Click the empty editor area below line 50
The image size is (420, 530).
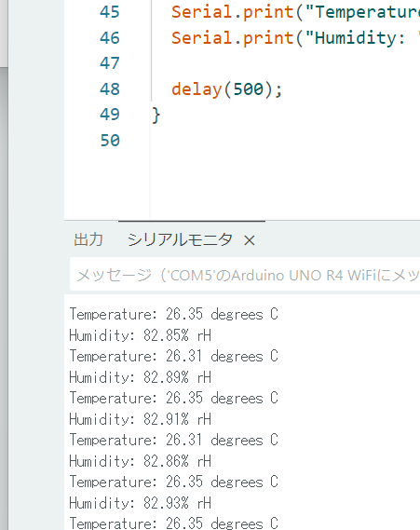pos(284,183)
